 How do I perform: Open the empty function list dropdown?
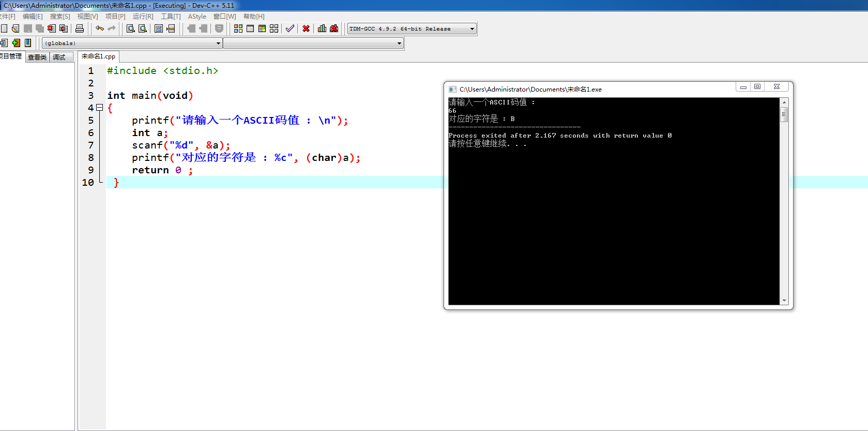tap(313, 43)
